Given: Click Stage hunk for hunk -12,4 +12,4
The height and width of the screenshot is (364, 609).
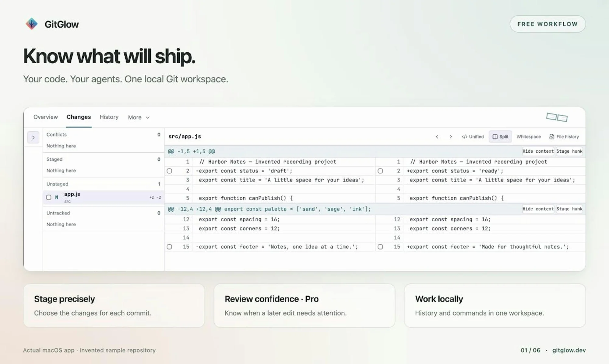Looking at the screenshot, I should (569, 209).
